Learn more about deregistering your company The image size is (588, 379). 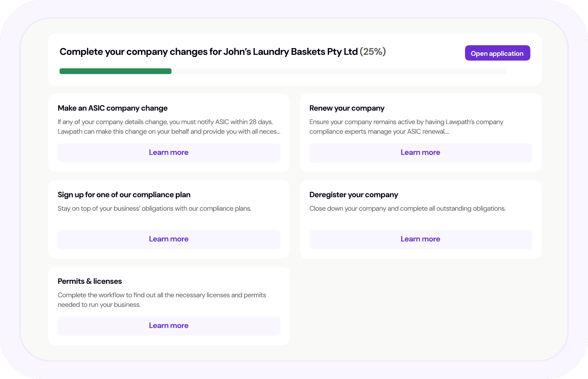click(420, 239)
